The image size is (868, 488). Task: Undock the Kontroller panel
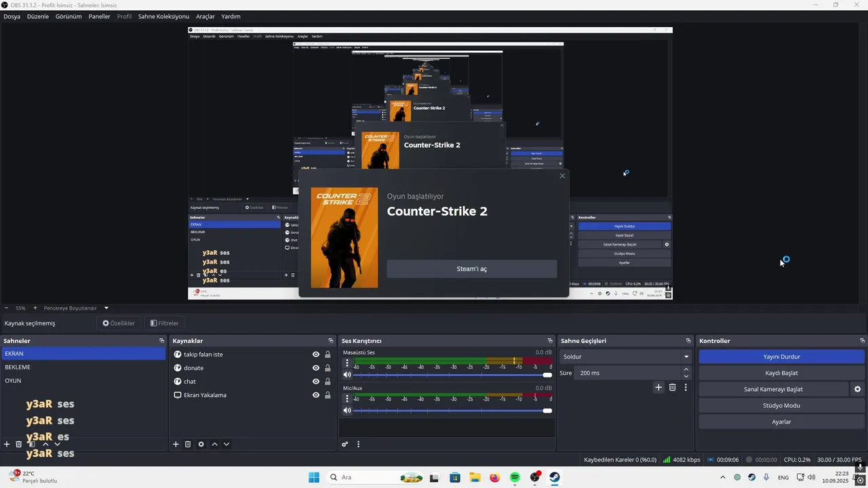pos(862,341)
